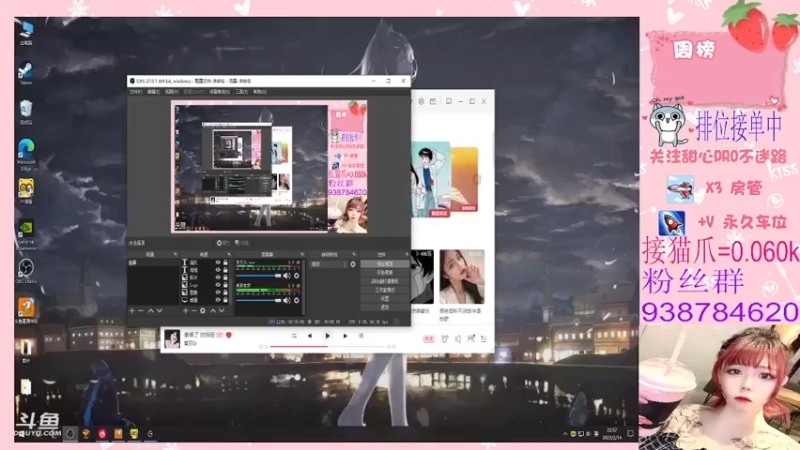Enable Studio Mode in OBS Controls
Screen dimensions: 800x450
(x=385, y=290)
